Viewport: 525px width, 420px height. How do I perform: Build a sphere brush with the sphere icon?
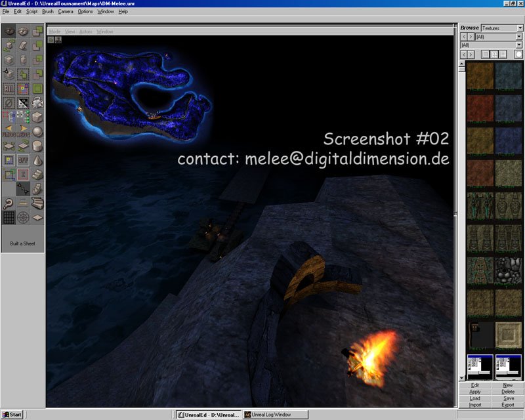coord(37,132)
